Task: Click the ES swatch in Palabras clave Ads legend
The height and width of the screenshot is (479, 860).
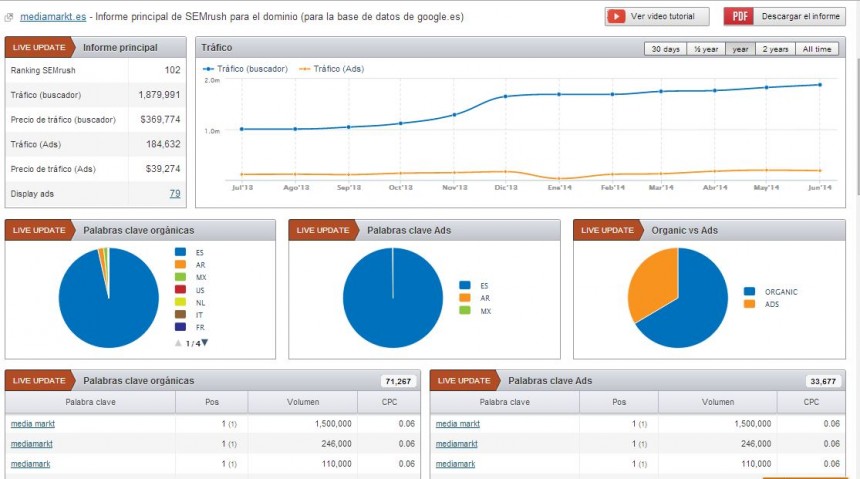Action: [x=465, y=285]
